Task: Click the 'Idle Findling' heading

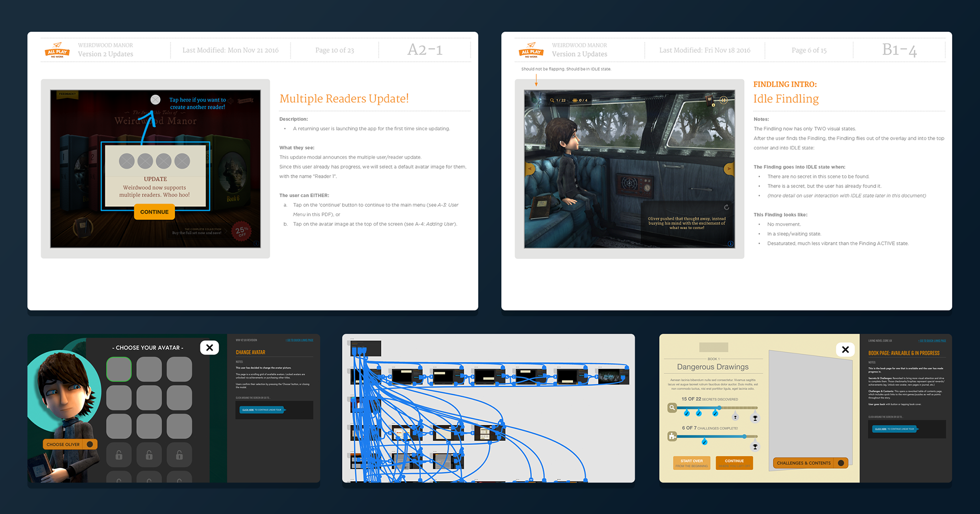Action: pyautogui.click(x=786, y=99)
